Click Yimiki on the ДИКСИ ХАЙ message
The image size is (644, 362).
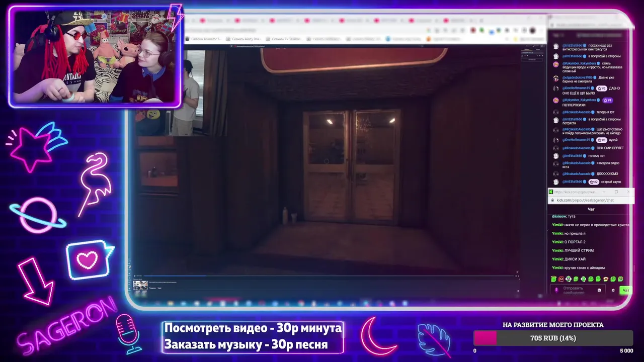557,259
